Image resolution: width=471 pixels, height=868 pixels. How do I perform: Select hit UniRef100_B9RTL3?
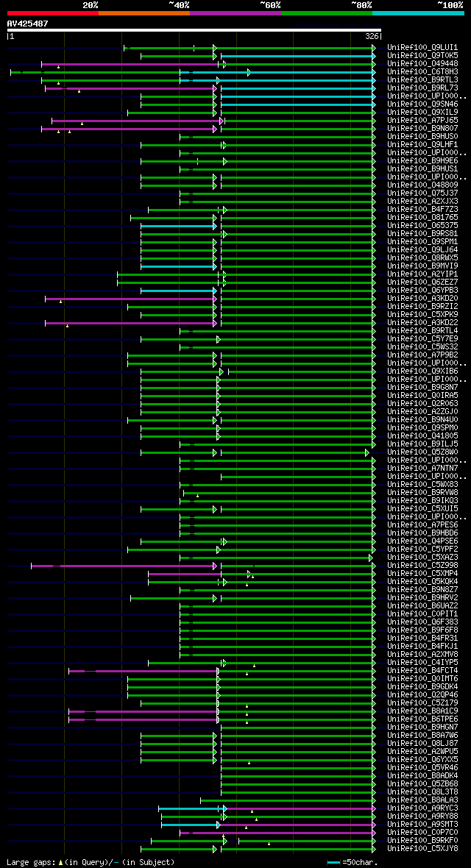pos(422,80)
